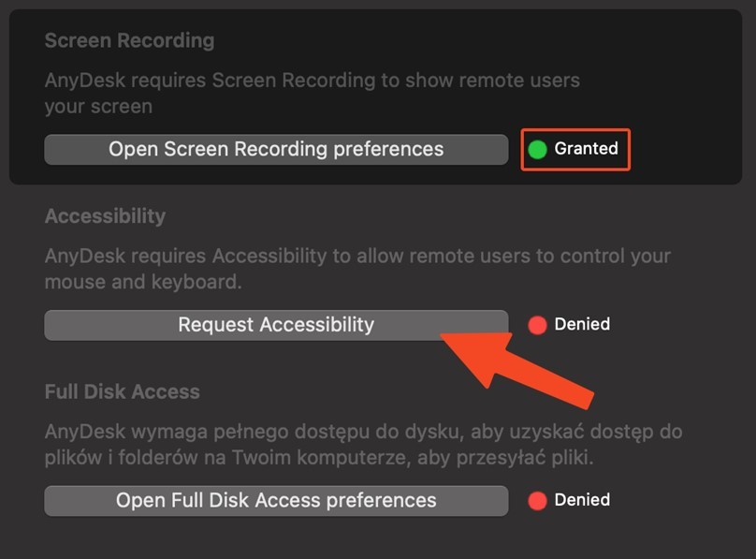
Task: Click the Granted status label
Action: coord(586,149)
